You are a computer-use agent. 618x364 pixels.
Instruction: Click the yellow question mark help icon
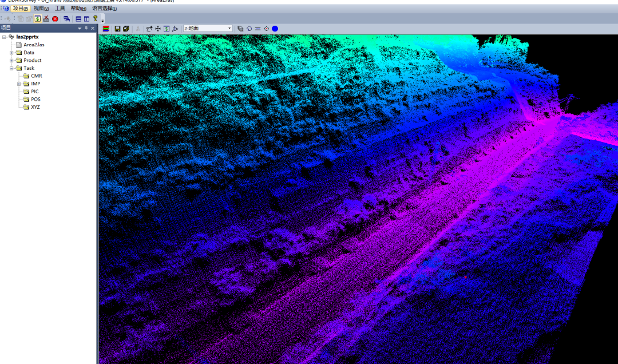96,18
